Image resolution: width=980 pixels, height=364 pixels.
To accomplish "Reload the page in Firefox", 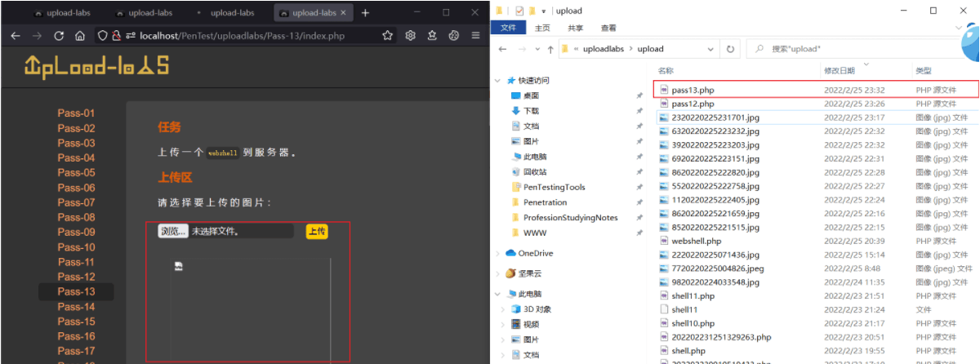I will click(59, 36).
